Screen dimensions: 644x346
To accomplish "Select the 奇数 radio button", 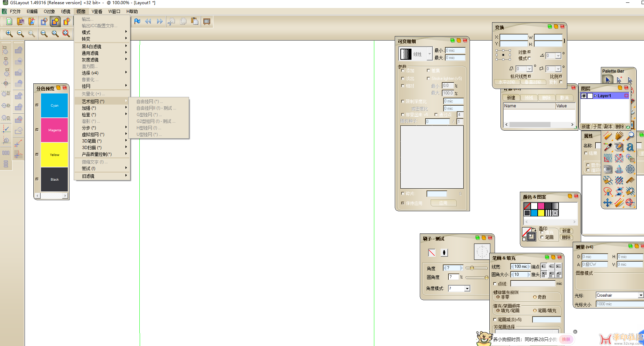I will 535,297.
